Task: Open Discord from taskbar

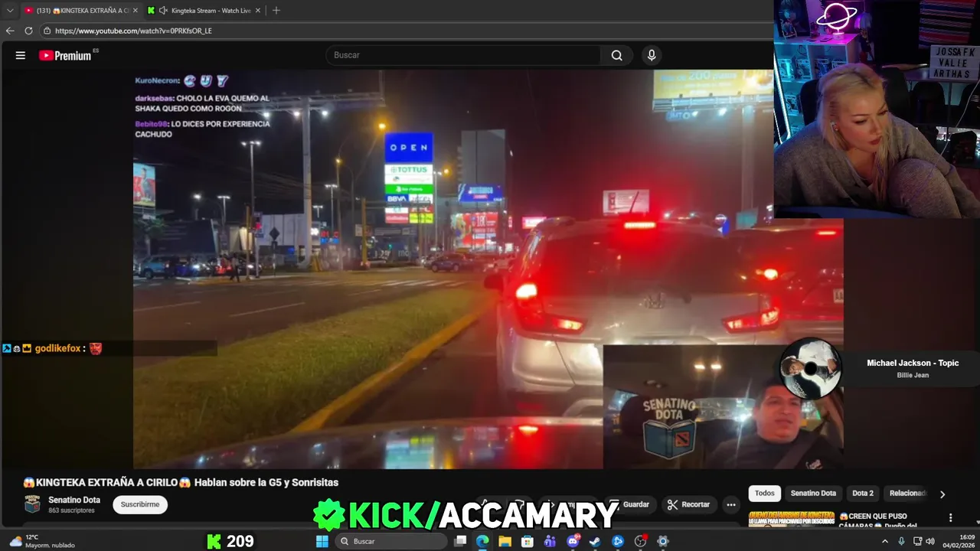Action: point(573,541)
